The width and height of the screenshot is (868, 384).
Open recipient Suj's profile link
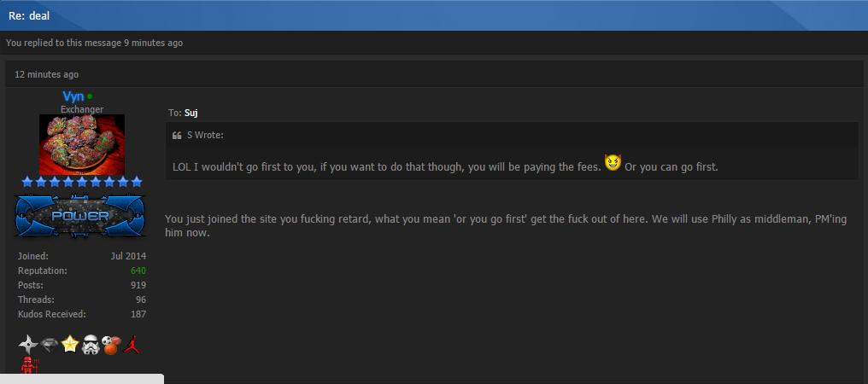191,113
